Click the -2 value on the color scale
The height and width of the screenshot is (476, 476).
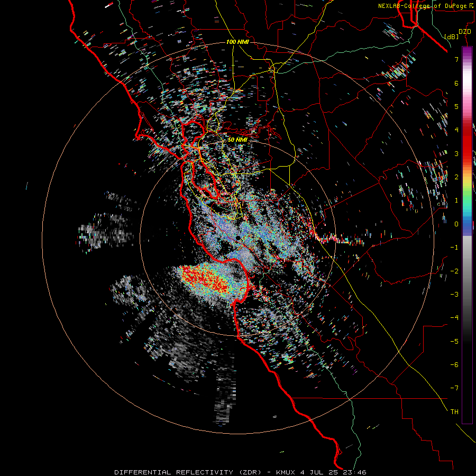coord(454,271)
